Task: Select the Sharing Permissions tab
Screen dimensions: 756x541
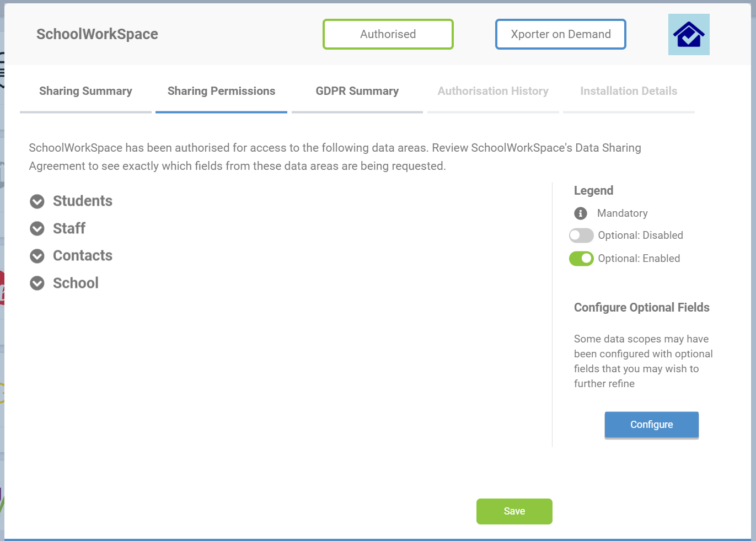Action: (221, 92)
